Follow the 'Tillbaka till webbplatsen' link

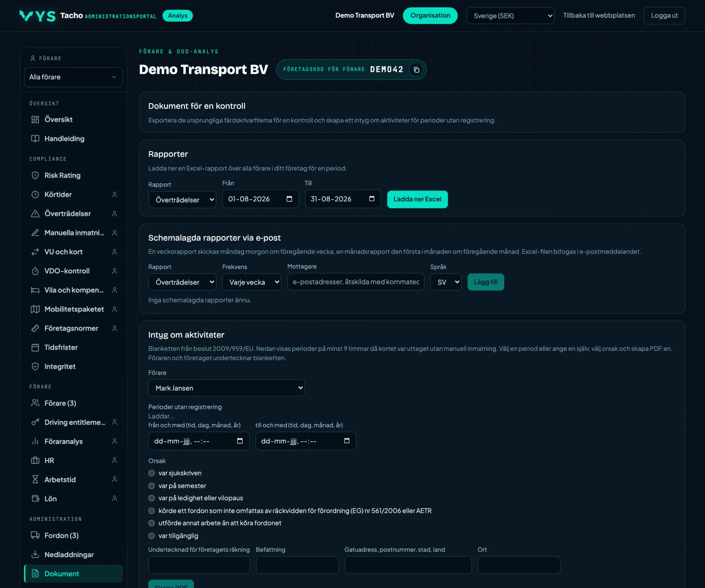click(x=599, y=15)
